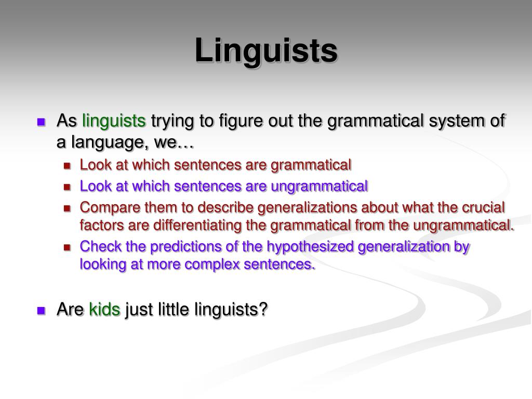This screenshot has width=532, height=399.
Task: Select the line "a language, we…"
Action: (x=125, y=142)
